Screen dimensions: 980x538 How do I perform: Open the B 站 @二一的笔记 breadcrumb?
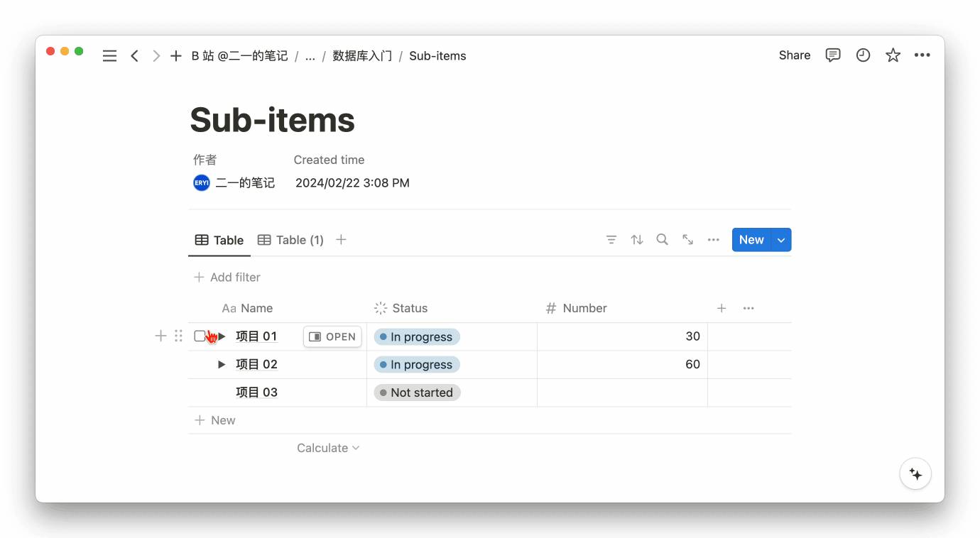[240, 56]
